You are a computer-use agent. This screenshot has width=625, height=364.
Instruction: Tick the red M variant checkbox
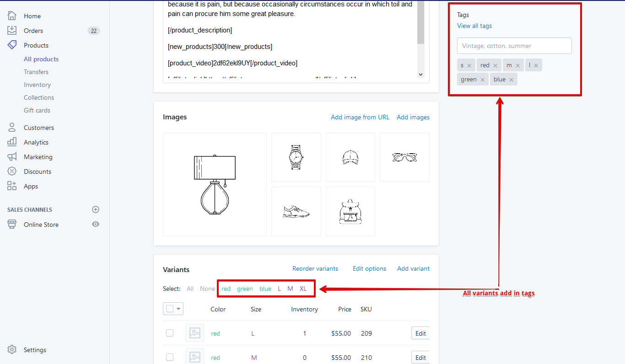pos(170,358)
